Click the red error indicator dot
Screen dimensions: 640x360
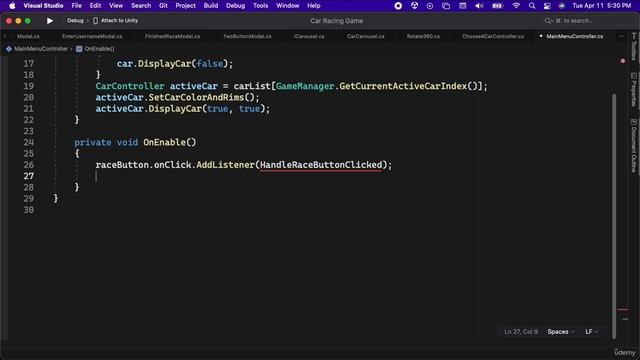[x=622, y=61]
